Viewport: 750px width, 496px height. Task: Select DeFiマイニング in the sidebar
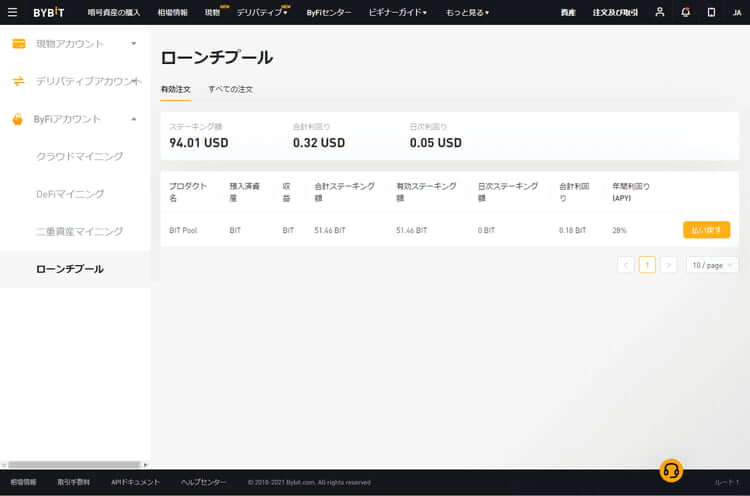click(x=70, y=194)
